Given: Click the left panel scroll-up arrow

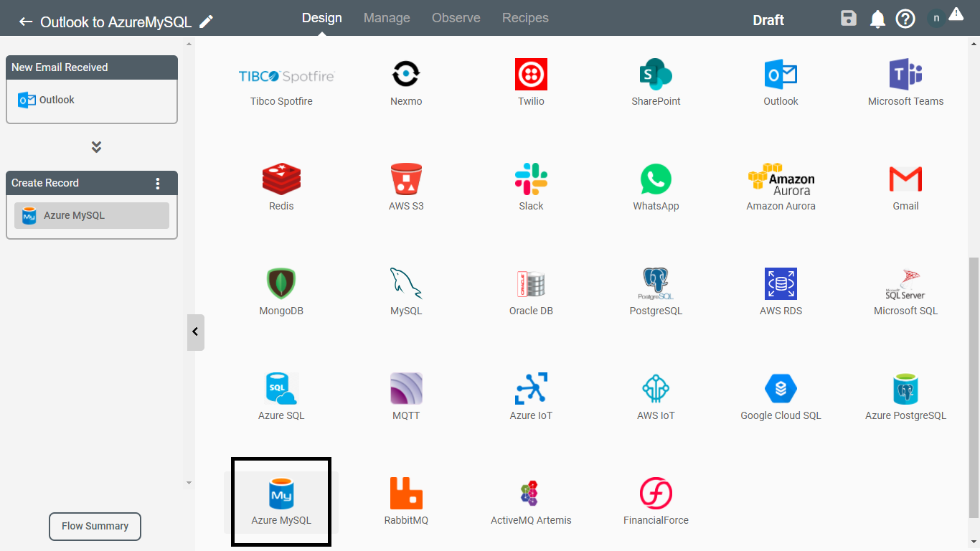Looking at the screenshot, I should click(189, 44).
